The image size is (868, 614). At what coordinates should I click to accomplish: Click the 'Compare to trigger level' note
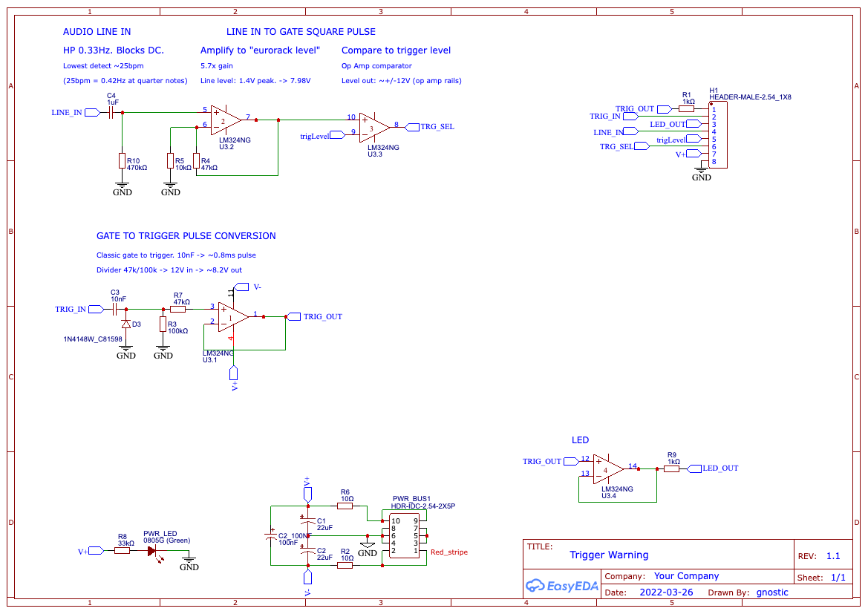point(396,50)
